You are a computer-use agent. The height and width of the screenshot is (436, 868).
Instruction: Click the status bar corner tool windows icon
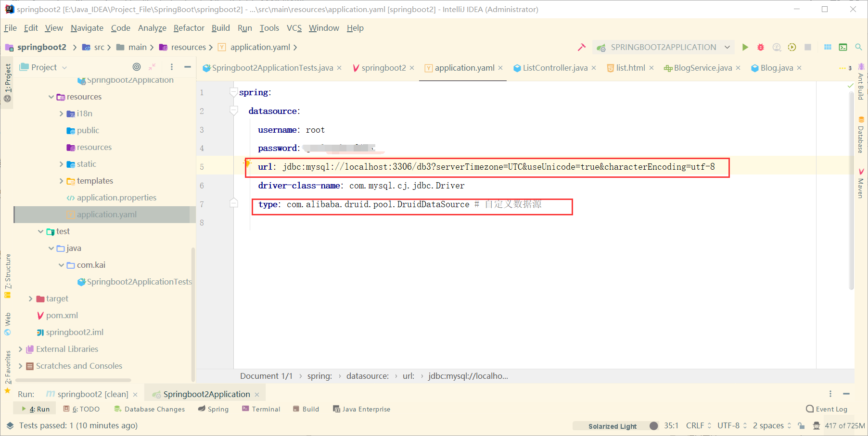pos(10,425)
